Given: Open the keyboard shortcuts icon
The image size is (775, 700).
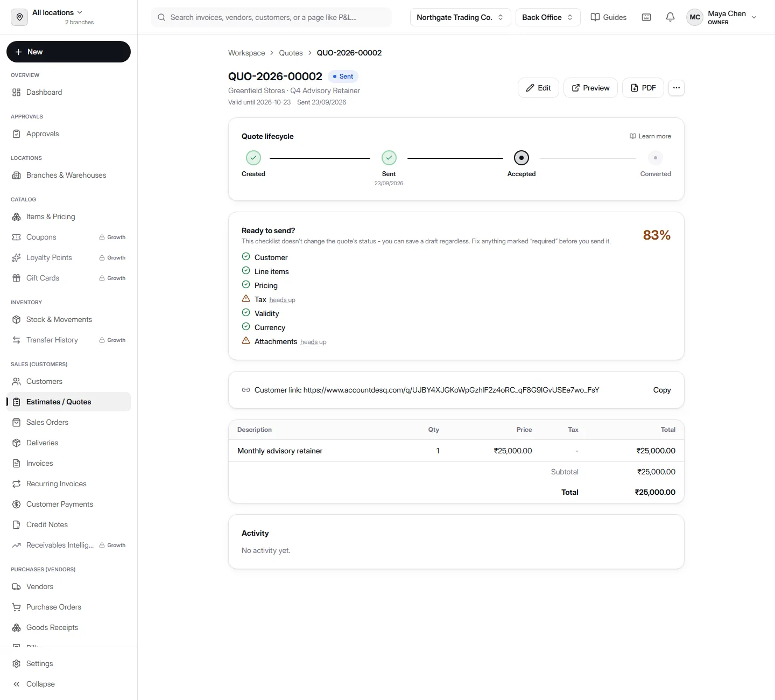Looking at the screenshot, I should tap(646, 17).
